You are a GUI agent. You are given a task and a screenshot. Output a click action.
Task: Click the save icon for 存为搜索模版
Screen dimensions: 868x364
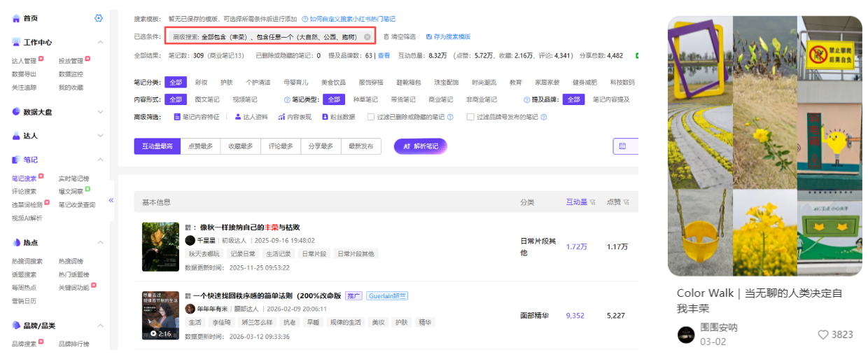[x=429, y=36]
